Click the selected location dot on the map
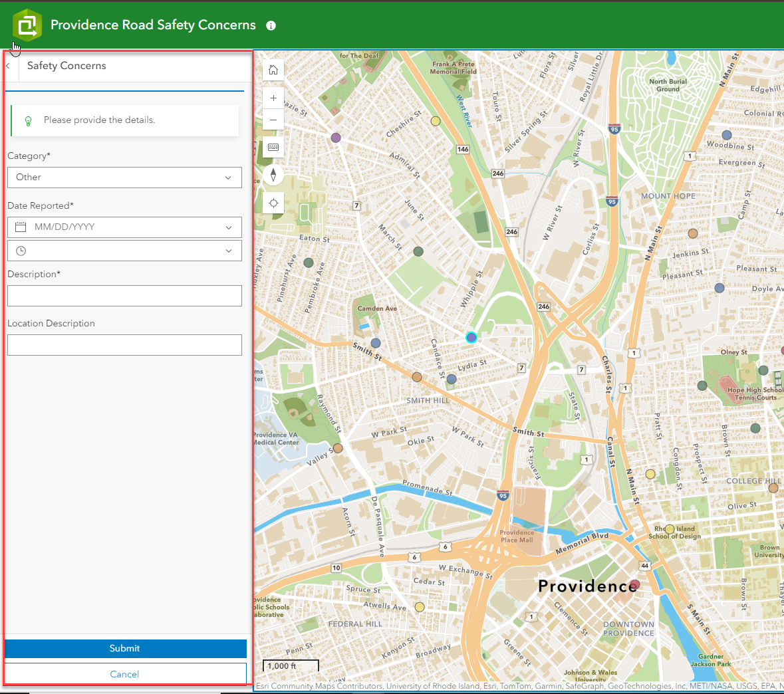 471,338
